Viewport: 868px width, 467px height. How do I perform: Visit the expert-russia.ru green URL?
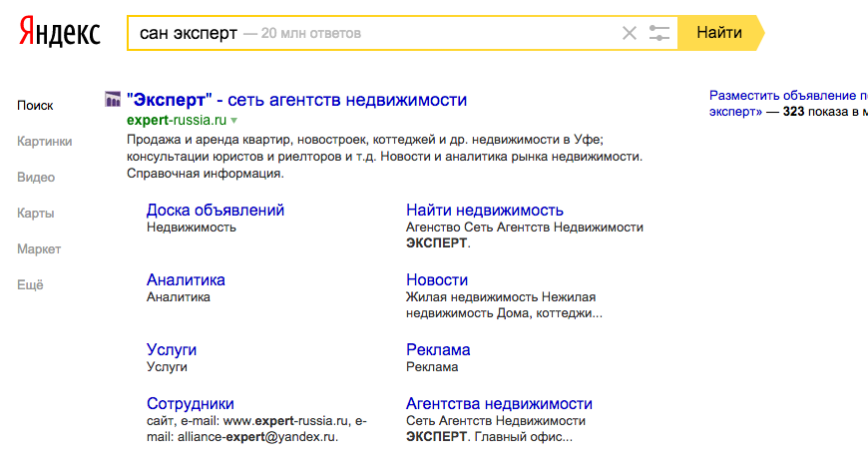(x=177, y=120)
